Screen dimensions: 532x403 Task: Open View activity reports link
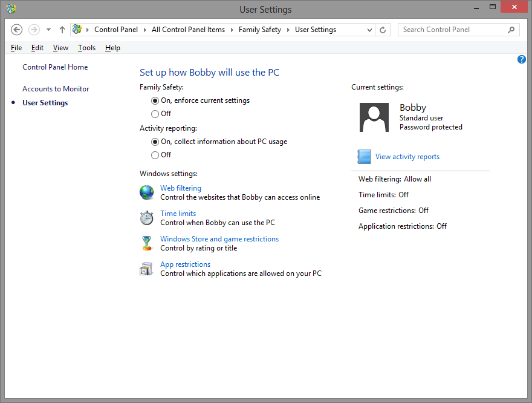point(407,157)
